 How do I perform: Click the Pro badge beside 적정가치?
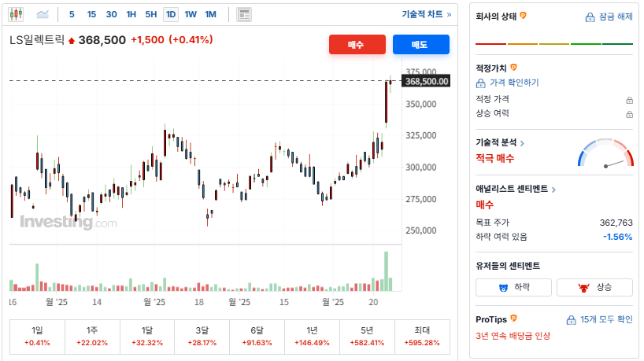(x=514, y=68)
